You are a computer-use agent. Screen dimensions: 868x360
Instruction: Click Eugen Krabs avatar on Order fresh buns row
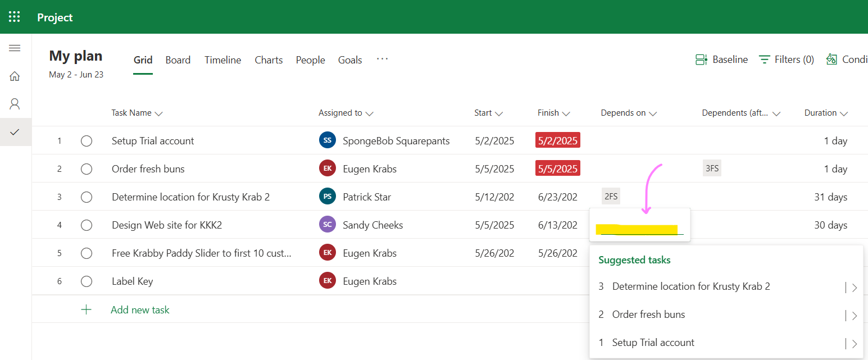click(x=328, y=168)
